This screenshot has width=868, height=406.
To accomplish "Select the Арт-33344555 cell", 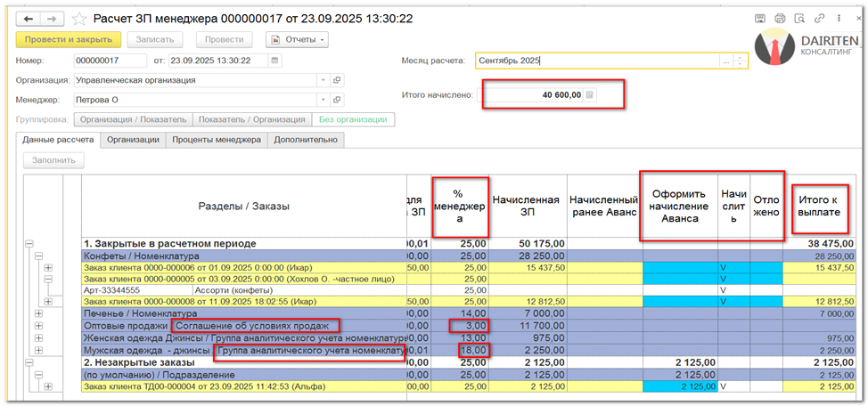I will tap(136, 290).
